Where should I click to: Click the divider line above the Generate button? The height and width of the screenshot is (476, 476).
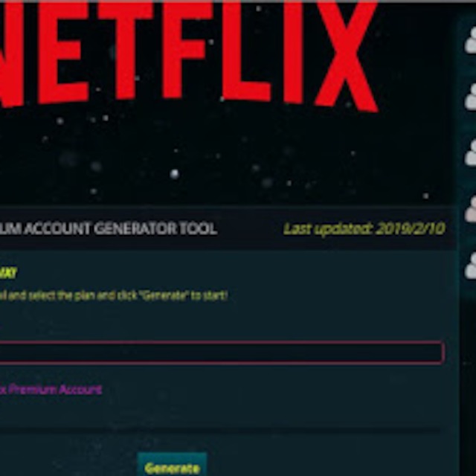tap(220, 430)
